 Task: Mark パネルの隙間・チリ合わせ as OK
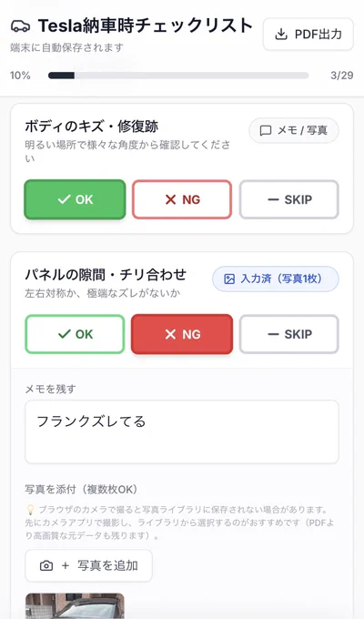coord(75,334)
